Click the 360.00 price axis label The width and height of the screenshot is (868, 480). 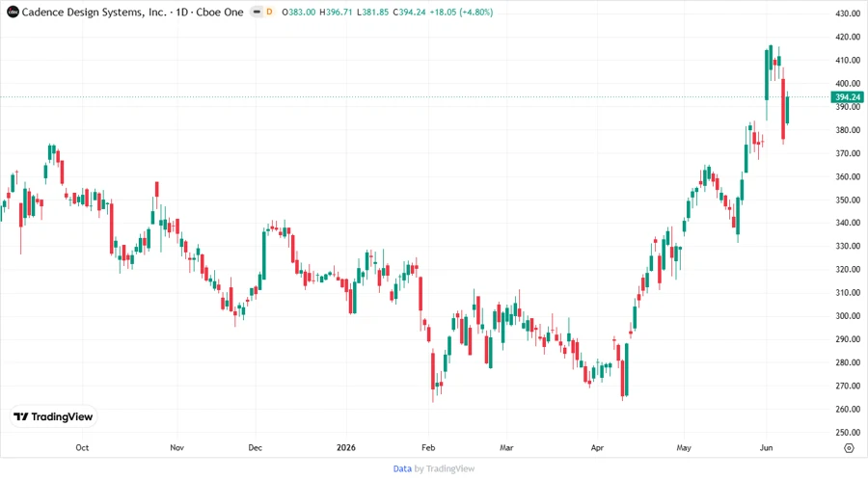[848, 176]
